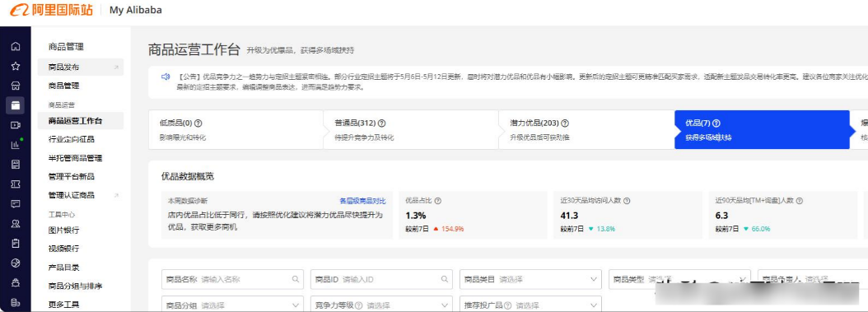Click the star favorites icon in sidebar

point(16,66)
